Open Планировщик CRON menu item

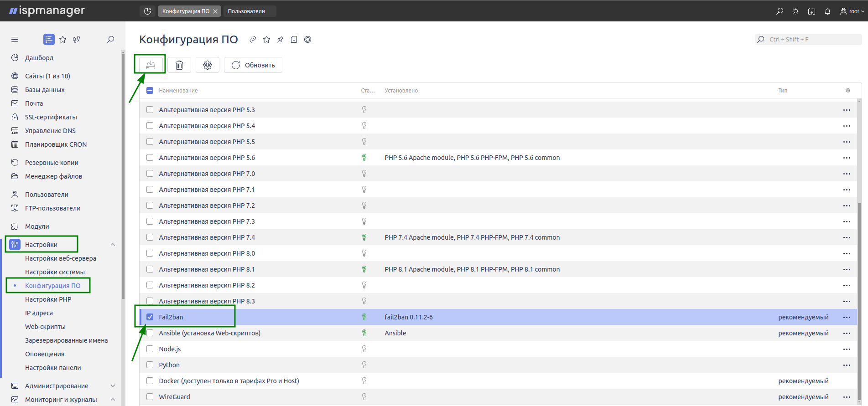pos(56,144)
